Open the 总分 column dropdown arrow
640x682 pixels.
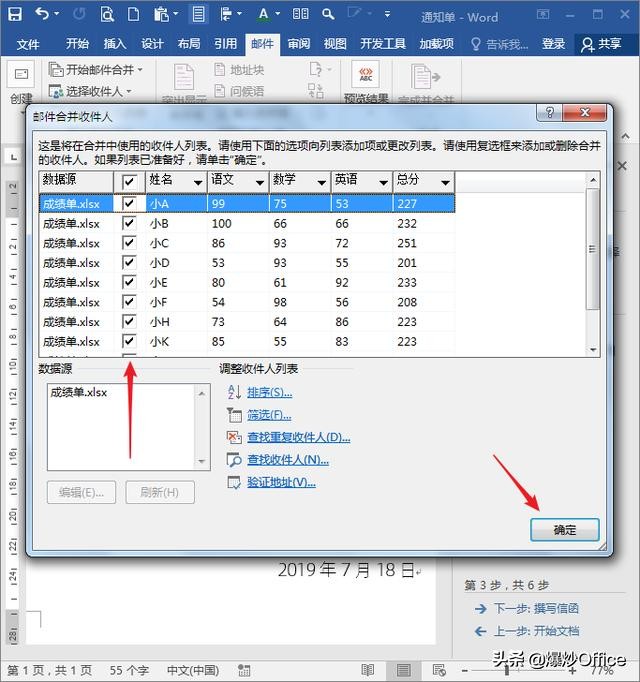tap(445, 183)
